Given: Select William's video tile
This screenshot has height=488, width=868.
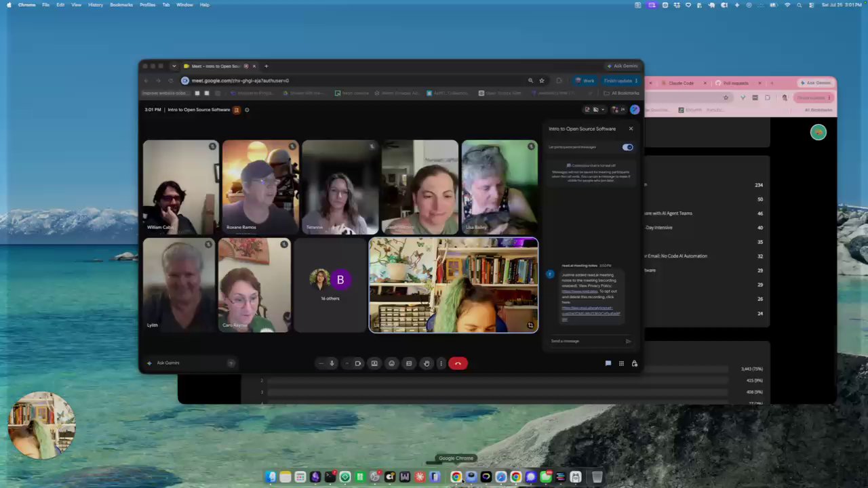Looking at the screenshot, I should point(180,187).
